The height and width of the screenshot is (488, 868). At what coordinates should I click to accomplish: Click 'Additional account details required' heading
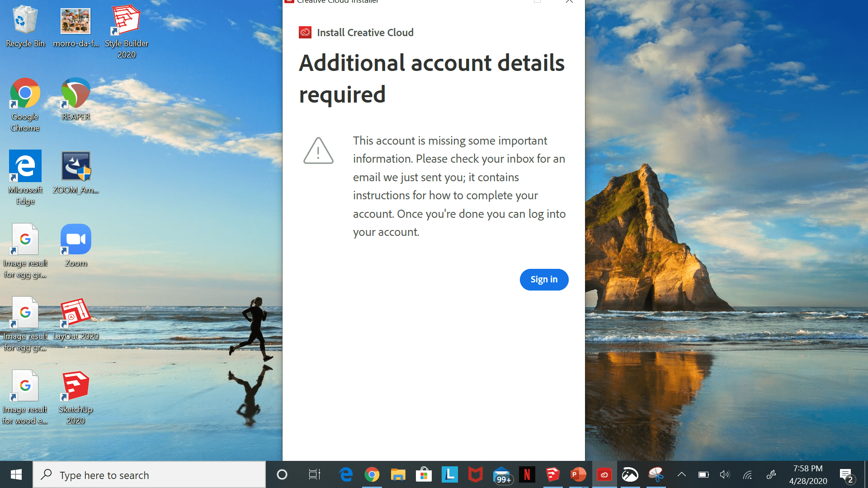[432, 79]
